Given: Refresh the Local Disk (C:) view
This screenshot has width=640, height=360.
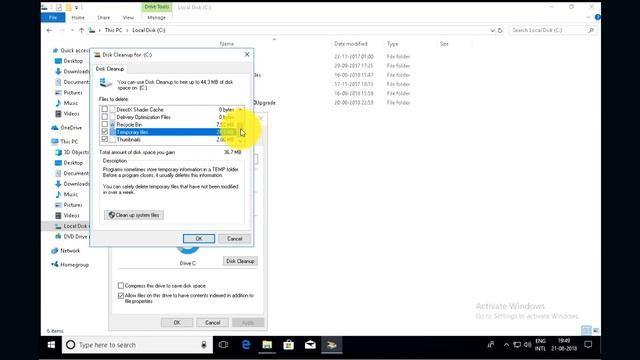Looking at the screenshot, I should pyautogui.click(x=500, y=30).
